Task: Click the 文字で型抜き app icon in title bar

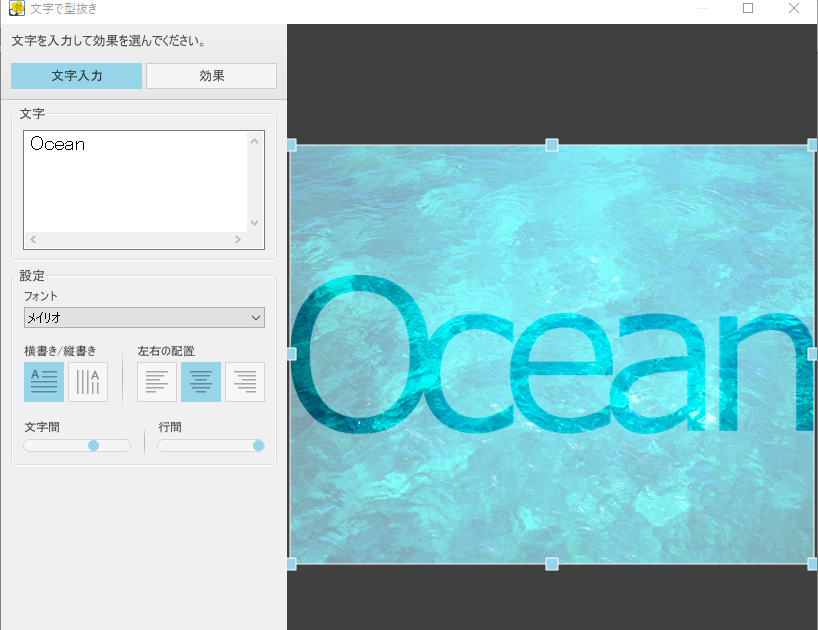Action: click(x=17, y=8)
